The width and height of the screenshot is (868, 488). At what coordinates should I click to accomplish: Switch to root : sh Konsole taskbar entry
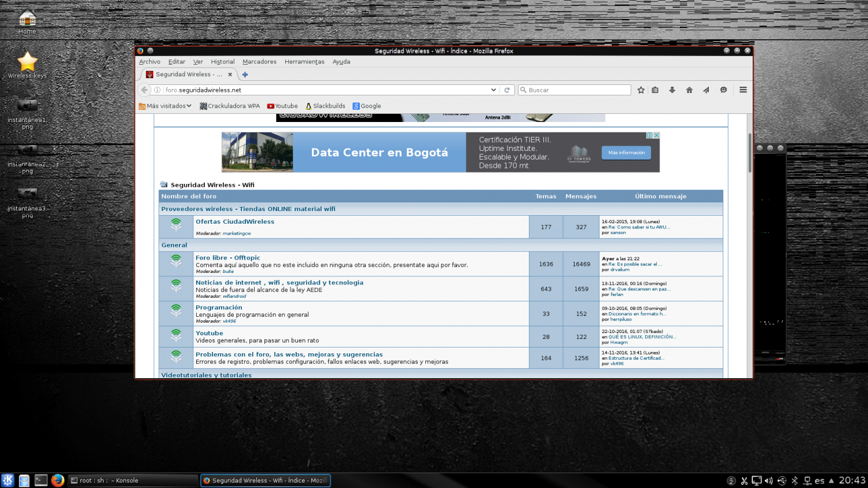pyautogui.click(x=133, y=480)
